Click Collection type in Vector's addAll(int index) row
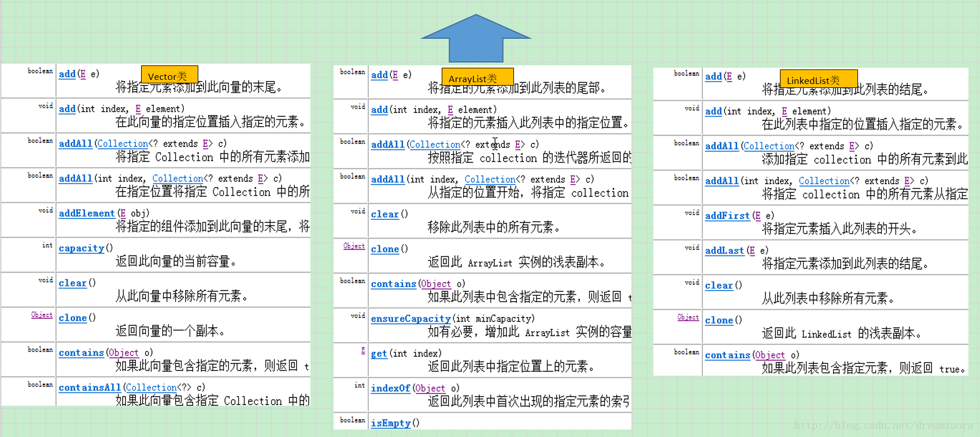The width and height of the screenshot is (980, 437). tap(177, 178)
